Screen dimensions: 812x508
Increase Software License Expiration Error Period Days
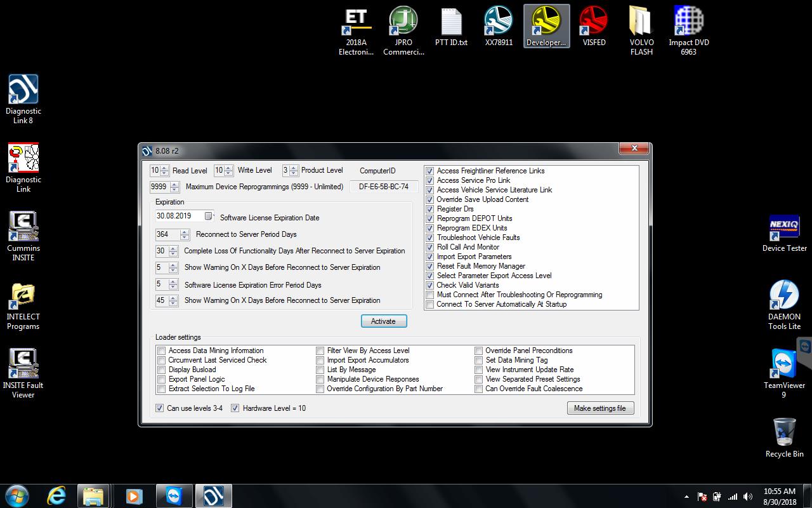click(173, 282)
